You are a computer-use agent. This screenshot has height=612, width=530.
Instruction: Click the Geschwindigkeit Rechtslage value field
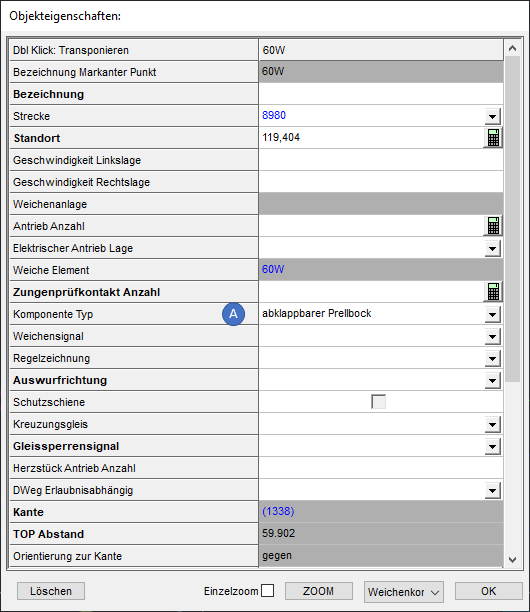pyautogui.click(x=381, y=181)
